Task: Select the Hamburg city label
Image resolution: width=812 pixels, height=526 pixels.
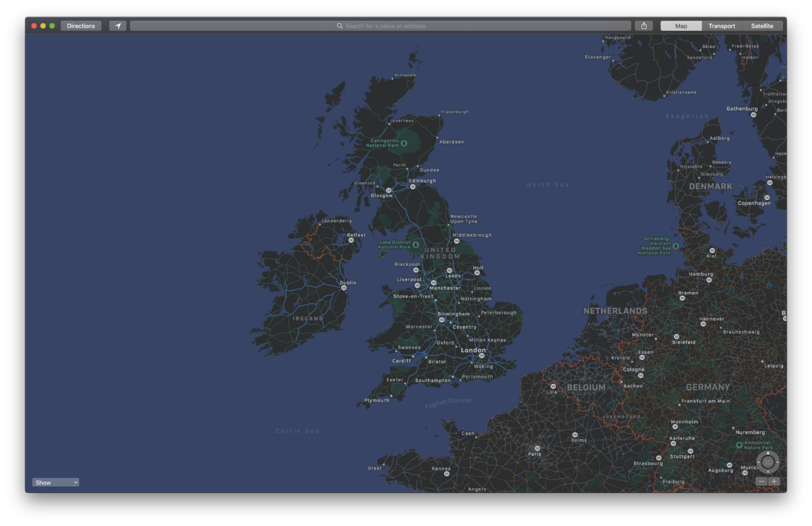Action: pos(701,274)
